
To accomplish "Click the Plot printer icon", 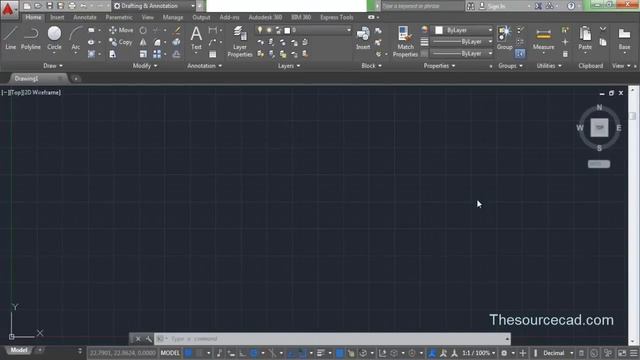I will (x=72, y=6).
